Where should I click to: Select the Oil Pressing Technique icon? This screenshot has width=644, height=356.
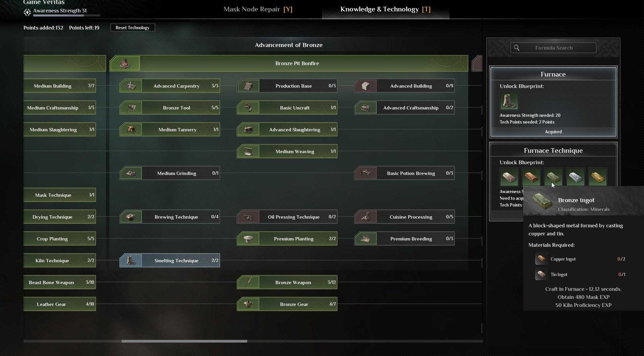click(x=248, y=217)
